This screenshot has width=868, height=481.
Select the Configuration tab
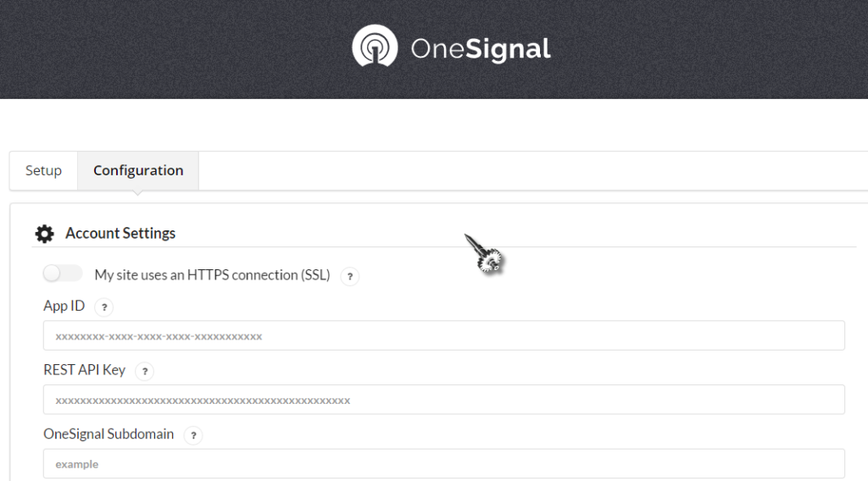138,170
